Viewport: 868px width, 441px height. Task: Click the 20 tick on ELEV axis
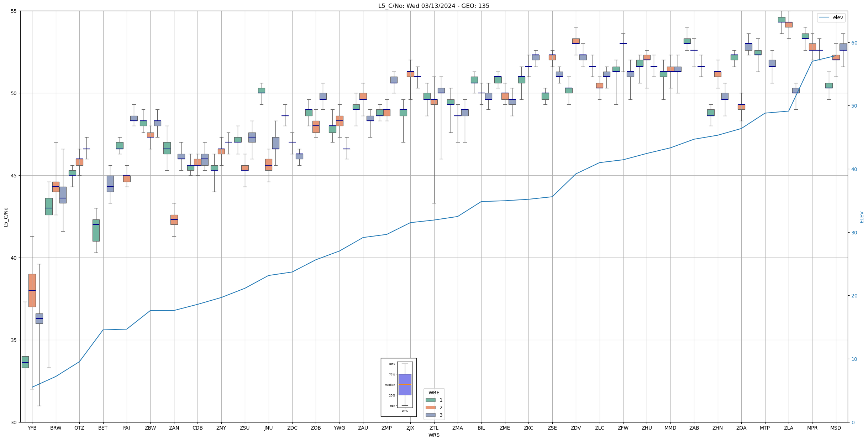(854, 296)
